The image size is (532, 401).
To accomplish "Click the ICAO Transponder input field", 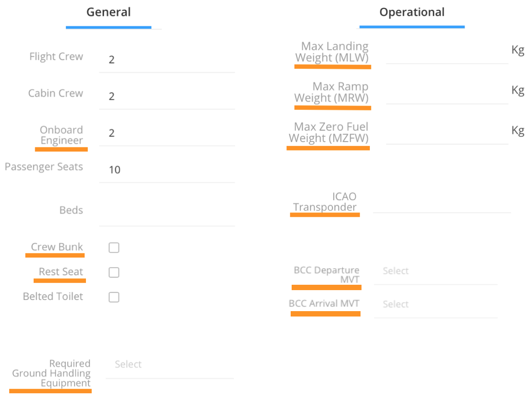I will coord(442,202).
